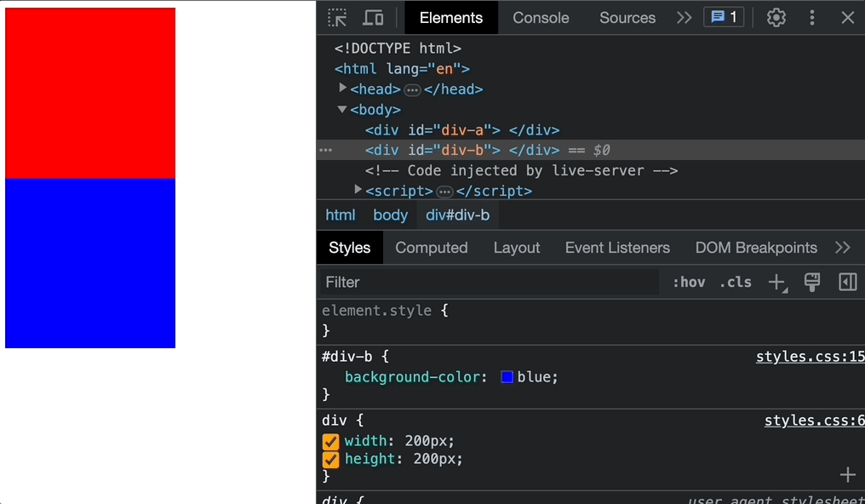Toggle the rendering emulation paintbrush icon
Image resolution: width=865 pixels, height=504 pixels.
point(812,283)
